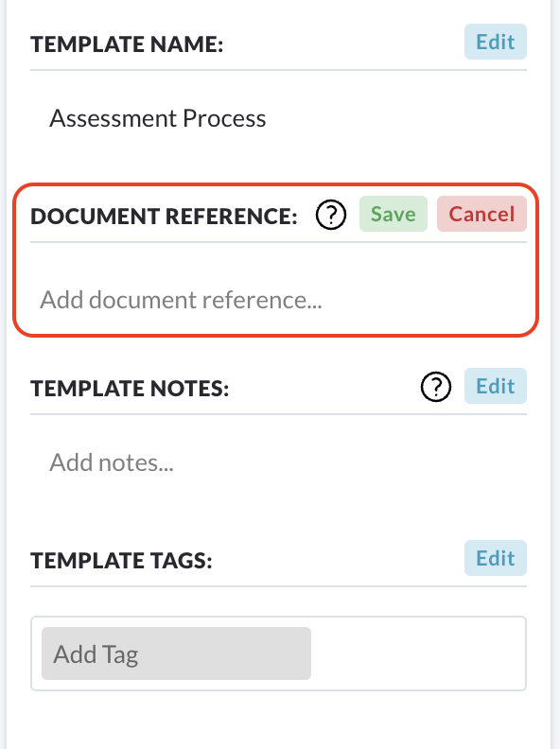
Task: Click the divider line under Template Notes heading
Action: [x=278, y=414]
